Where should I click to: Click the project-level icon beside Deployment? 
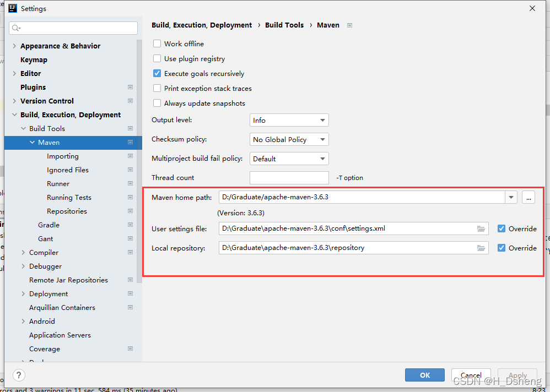coord(130,293)
